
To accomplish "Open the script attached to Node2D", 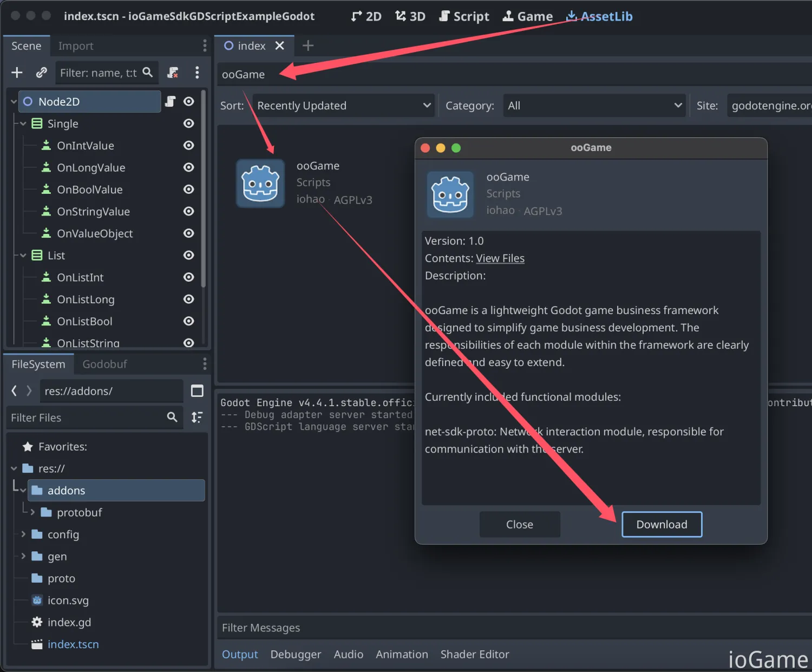I will tap(170, 102).
